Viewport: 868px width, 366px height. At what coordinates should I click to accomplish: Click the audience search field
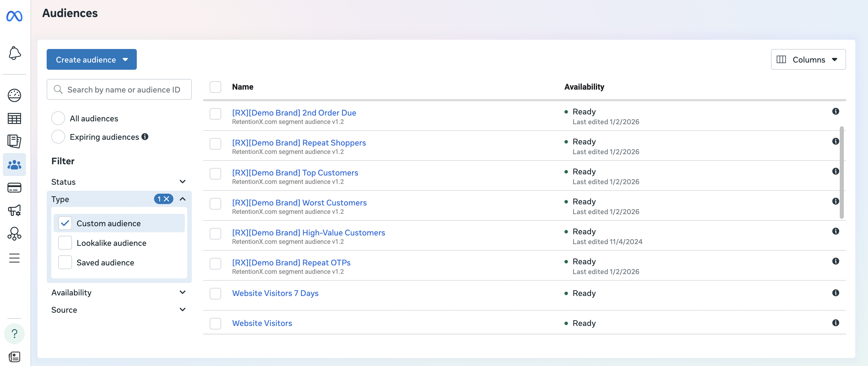coord(123,89)
